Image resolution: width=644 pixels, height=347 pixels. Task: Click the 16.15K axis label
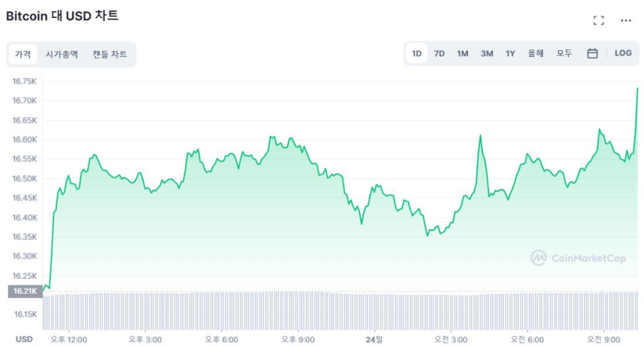[x=25, y=315]
